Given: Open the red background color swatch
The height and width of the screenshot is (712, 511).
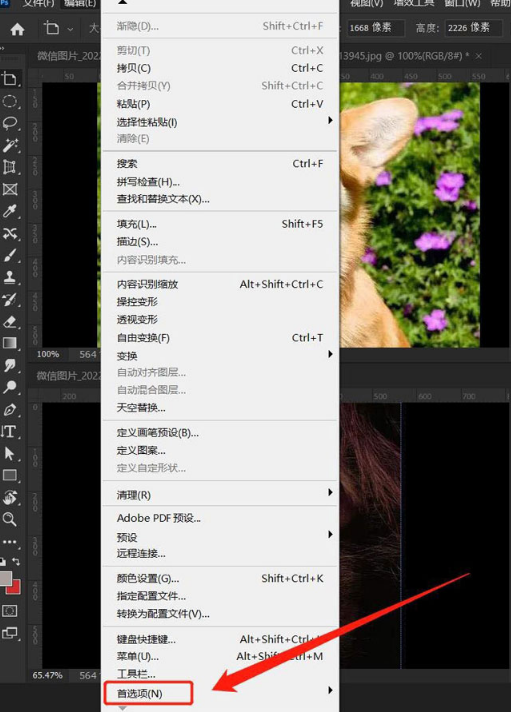Looking at the screenshot, I should pos(15,588).
